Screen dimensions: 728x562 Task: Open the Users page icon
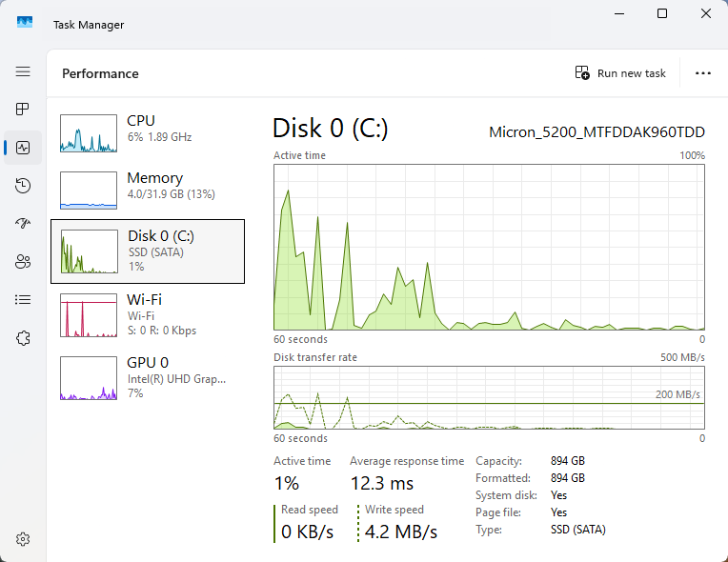(23, 262)
